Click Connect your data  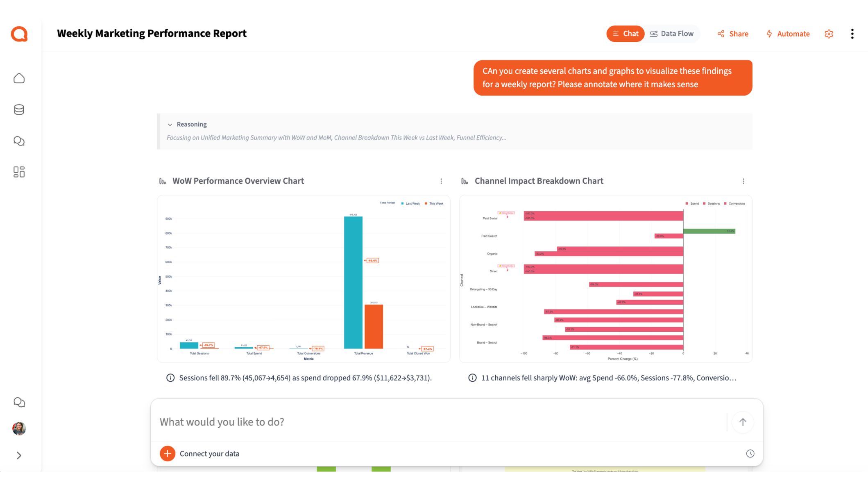point(209,454)
